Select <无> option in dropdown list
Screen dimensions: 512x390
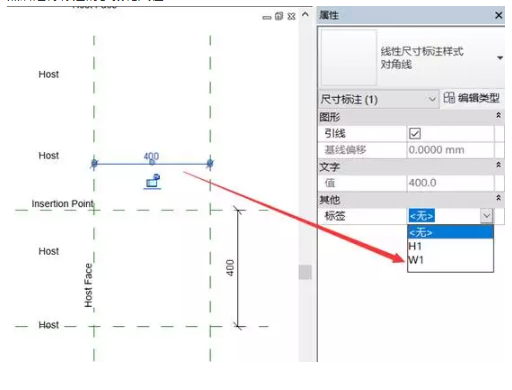(450, 232)
